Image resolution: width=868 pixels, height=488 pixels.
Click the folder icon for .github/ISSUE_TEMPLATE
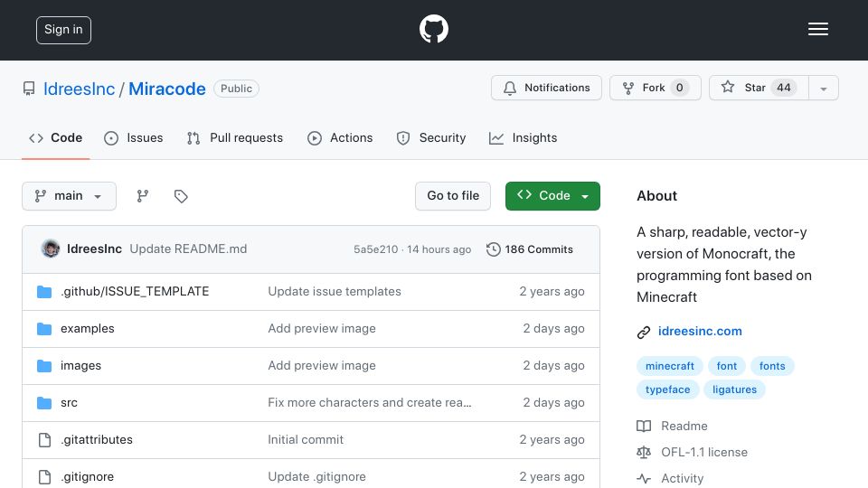tap(44, 292)
